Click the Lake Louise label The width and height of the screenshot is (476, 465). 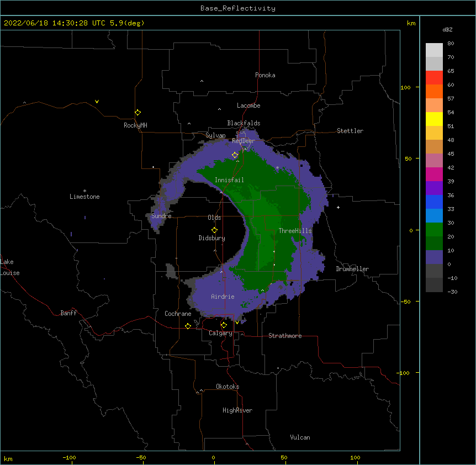pos(9,267)
